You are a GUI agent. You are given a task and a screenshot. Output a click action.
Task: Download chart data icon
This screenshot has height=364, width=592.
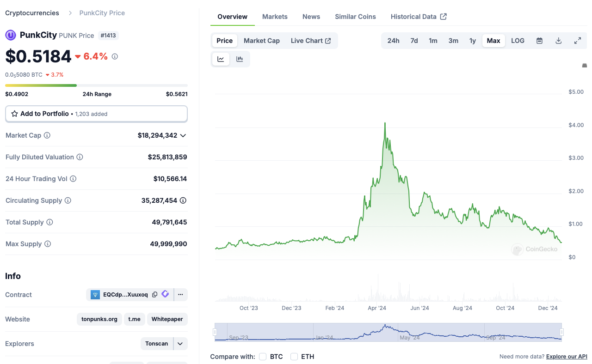point(558,41)
